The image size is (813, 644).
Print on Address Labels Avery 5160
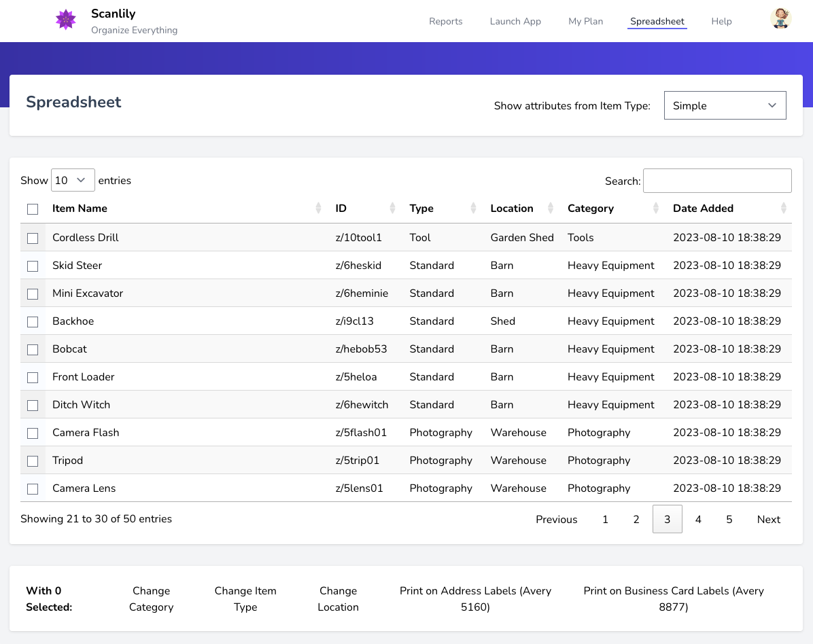475,598
